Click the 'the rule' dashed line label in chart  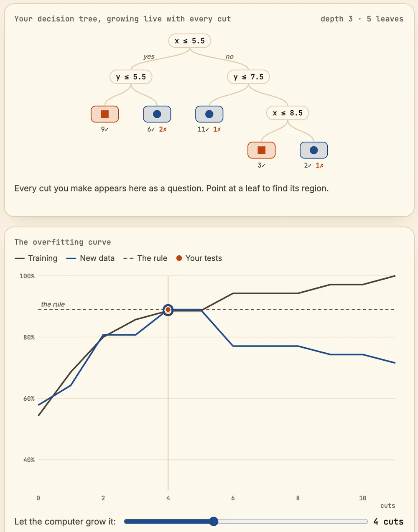coord(53,304)
